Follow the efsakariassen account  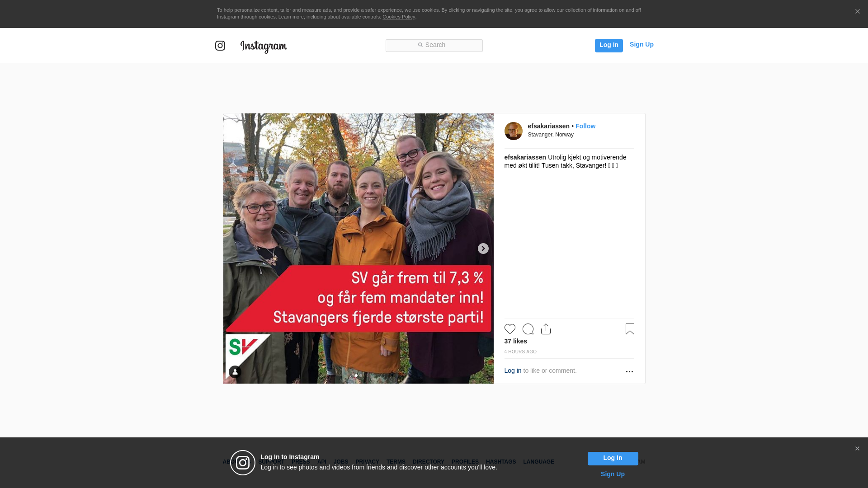(x=585, y=126)
